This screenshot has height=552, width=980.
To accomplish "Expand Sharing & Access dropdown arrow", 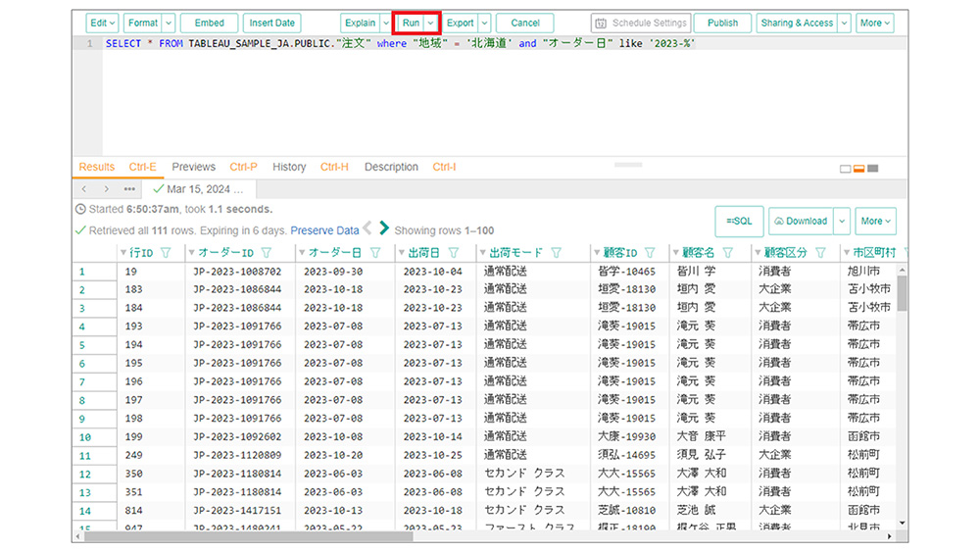I will 845,24.
